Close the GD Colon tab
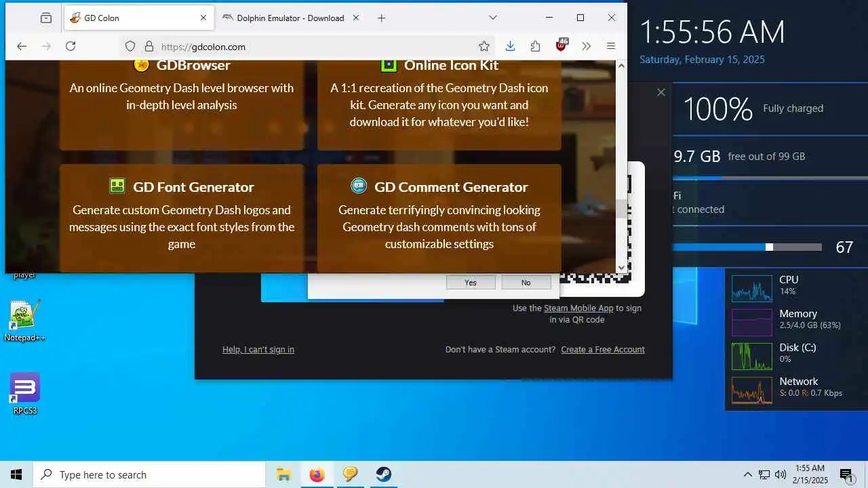 click(203, 18)
